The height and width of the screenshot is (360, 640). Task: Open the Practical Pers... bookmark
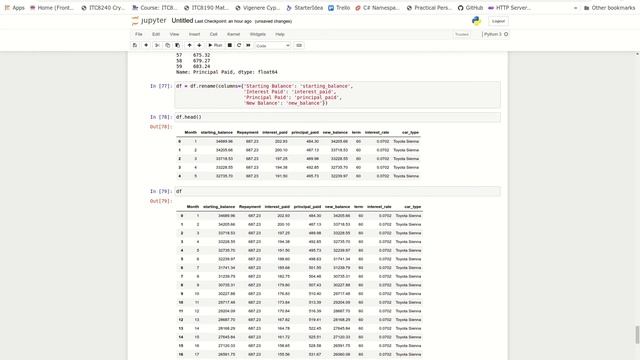click(x=429, y=8)
